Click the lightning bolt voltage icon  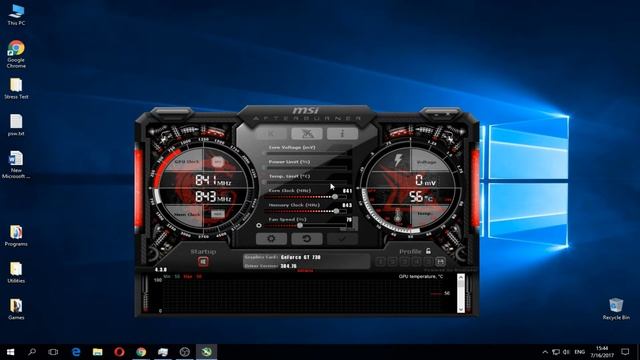coord(398,160)
